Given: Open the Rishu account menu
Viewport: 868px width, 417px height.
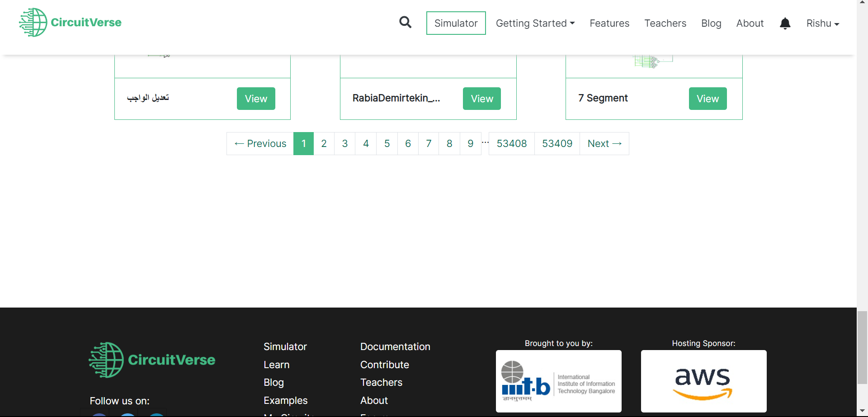Looking at the screenshot, I should [x=822, y=23].
